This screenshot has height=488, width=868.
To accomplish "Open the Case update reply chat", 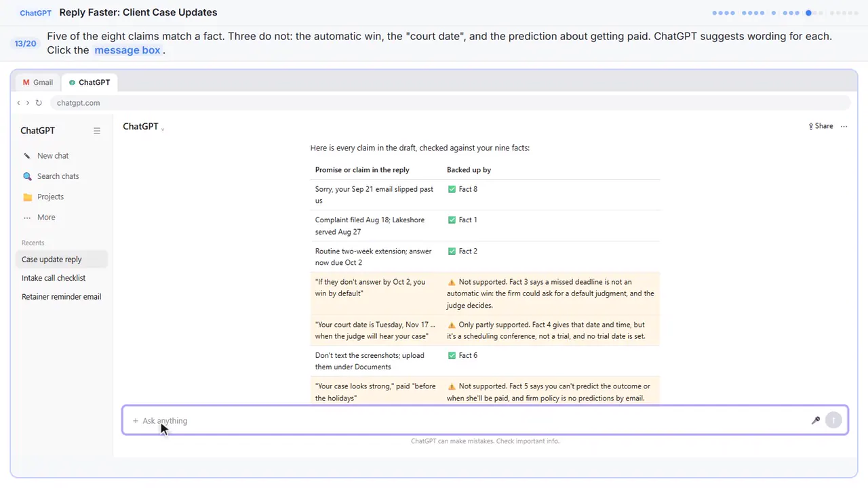I will (61, 259).
